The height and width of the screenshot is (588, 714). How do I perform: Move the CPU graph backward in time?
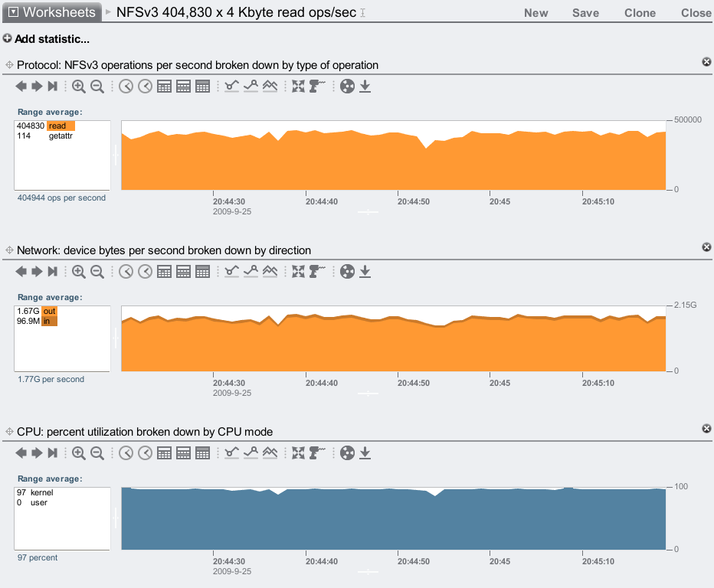click(x=21, y=453)
